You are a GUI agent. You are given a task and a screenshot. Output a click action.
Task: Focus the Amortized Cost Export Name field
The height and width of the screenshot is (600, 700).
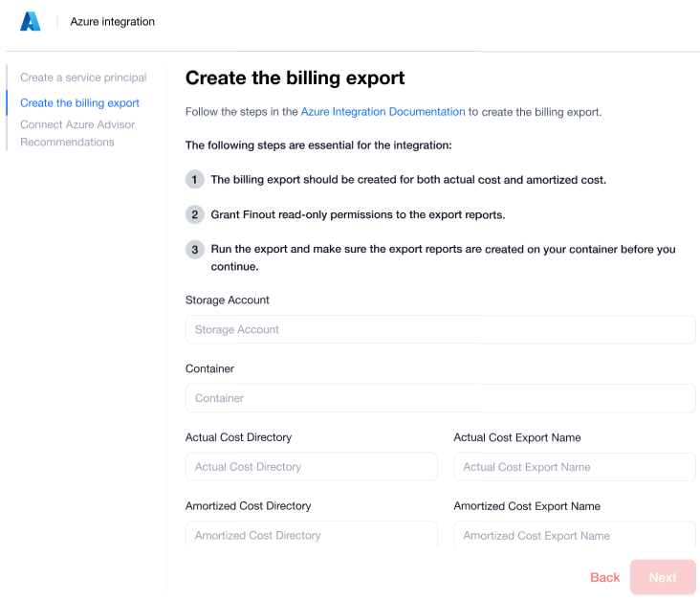click(x=574, y=535)
